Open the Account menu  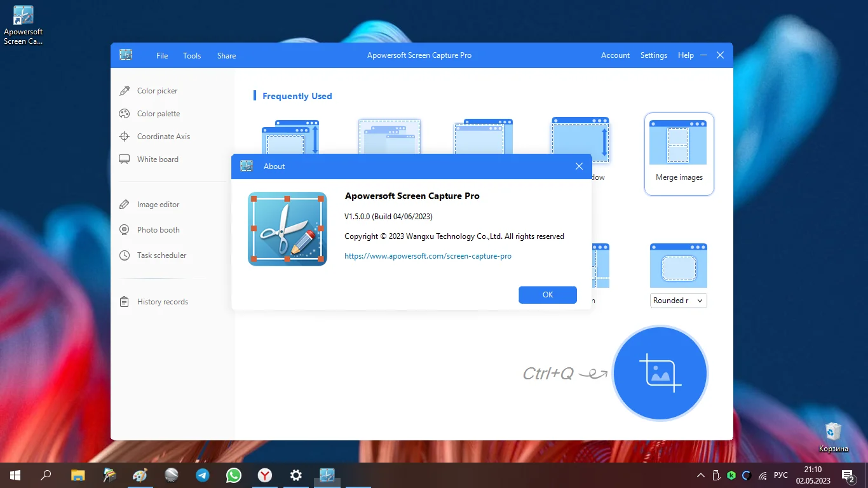click(615, 55)
